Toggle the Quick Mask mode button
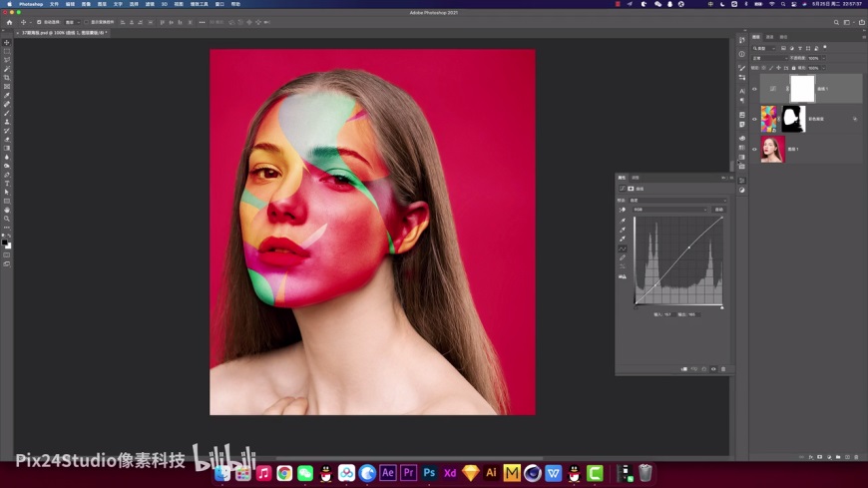 (x=7, y=255)
